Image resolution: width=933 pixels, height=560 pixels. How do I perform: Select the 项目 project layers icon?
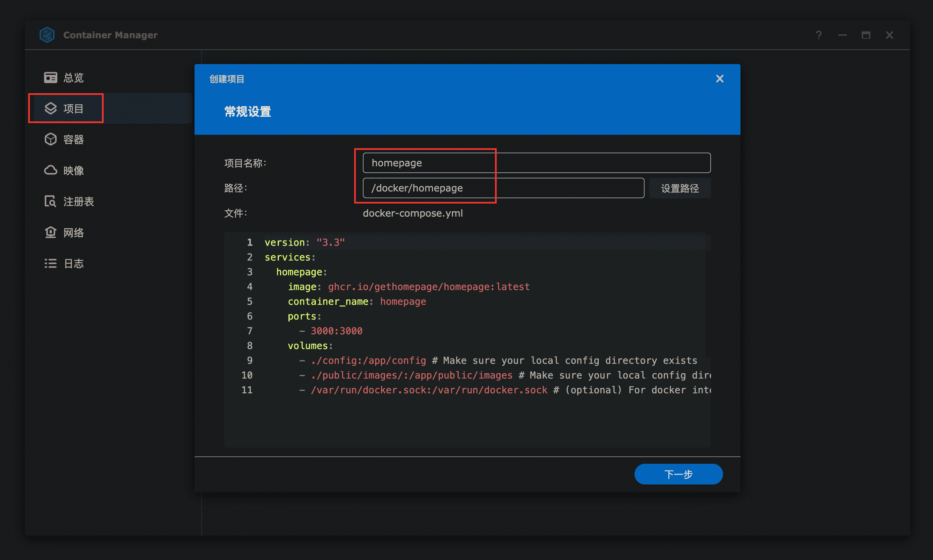tap(51, 109)
